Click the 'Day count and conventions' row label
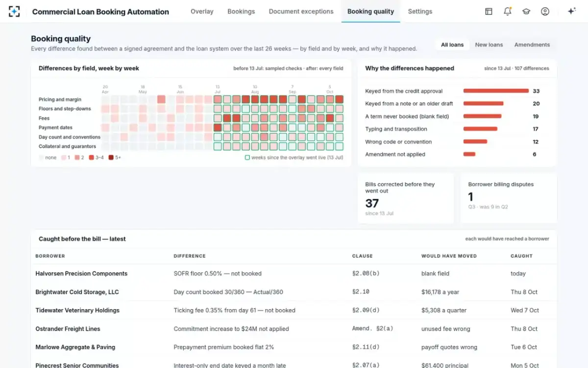This screenshot has height=368, width=588. (70, 137)
